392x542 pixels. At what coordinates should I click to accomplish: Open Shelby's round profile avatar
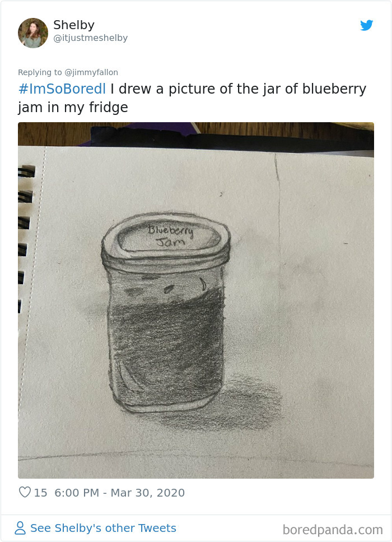click(33, 33)
